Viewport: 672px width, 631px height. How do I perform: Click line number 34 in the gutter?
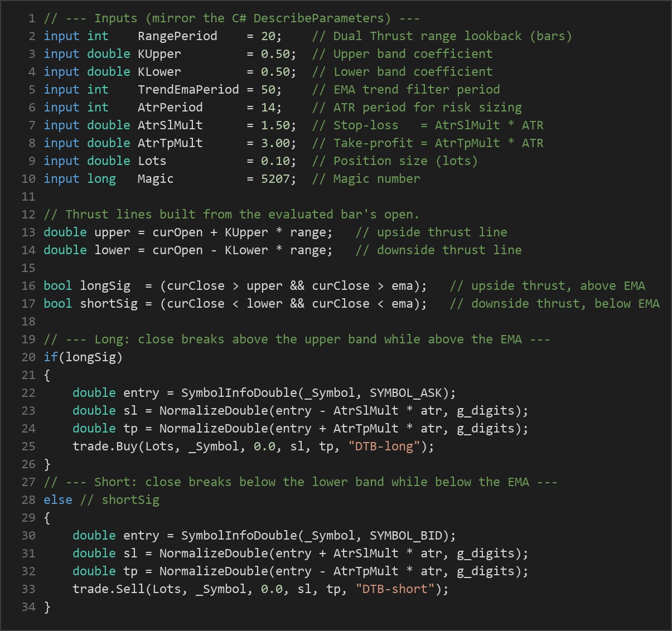pyautogui.click(x=28, y=607)
